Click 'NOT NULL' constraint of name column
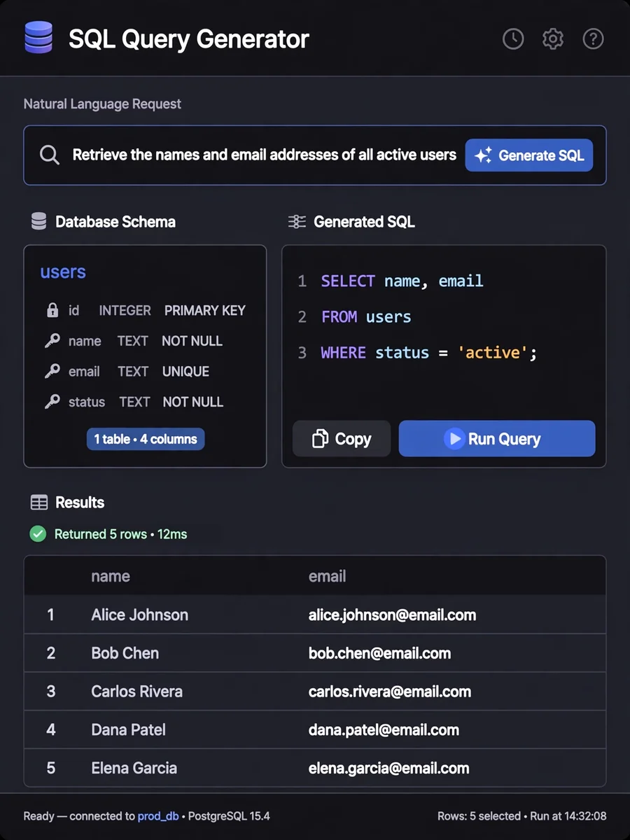Image resolution: width=630 pixels, height=840 pixels. click(x=192, y=341)
